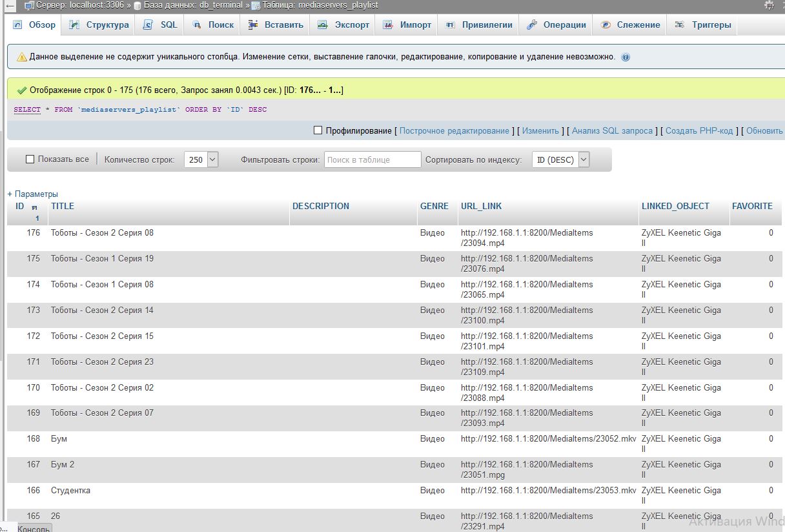Click the Browse (Обзор) tab icon

(18, 25)
